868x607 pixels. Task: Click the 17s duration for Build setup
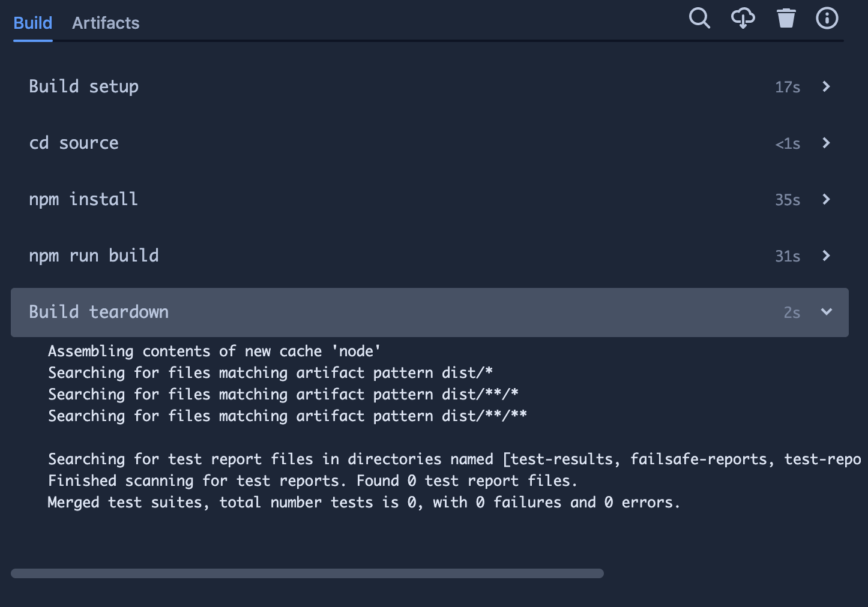[788, 88]
